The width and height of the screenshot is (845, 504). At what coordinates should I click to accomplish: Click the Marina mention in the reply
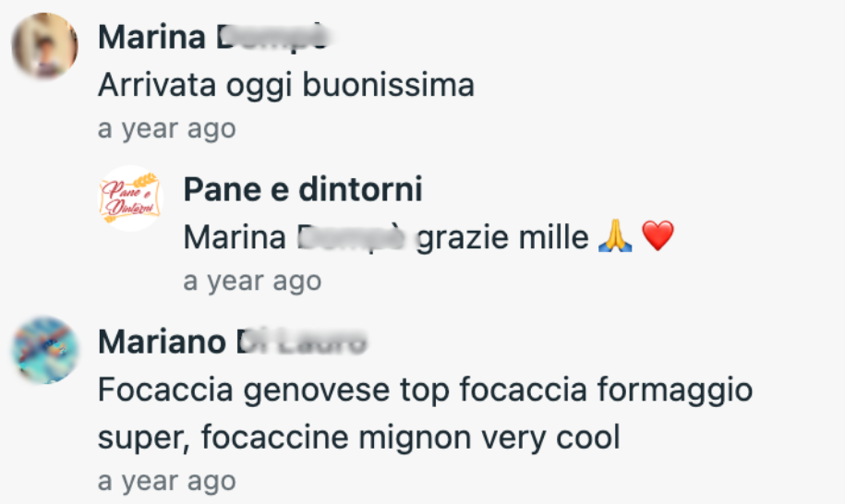[295, 237]
